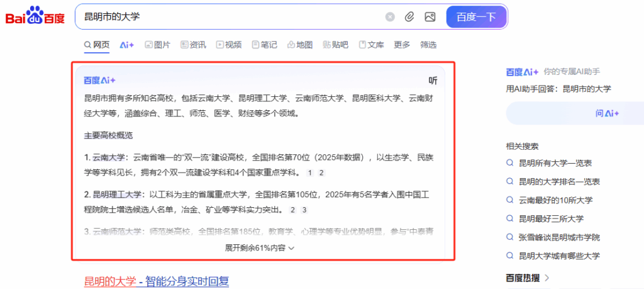Image resolution: width=644 pixels, height=289 pixels.
Task: Open image search icon in search box
Action: (430, 17)
